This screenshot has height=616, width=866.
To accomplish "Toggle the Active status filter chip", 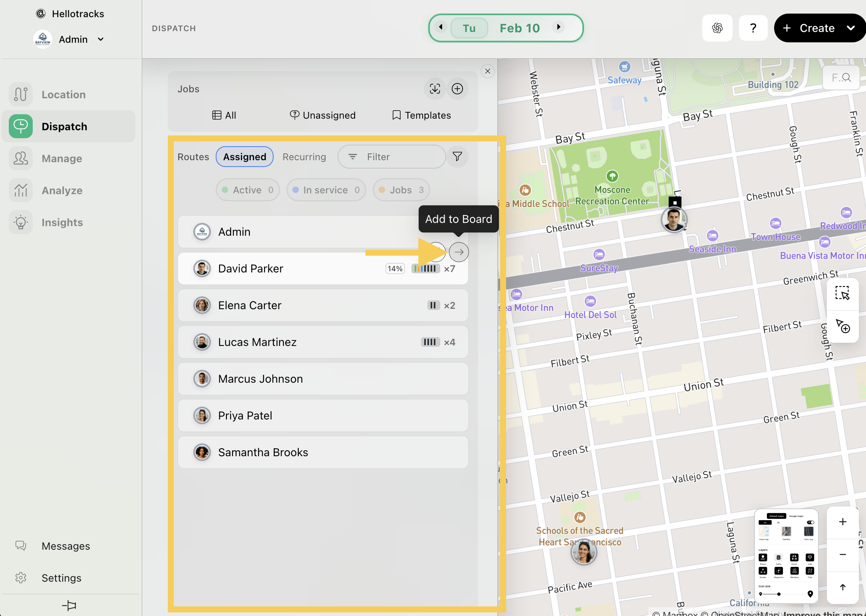I will click(x=248, y=190).
